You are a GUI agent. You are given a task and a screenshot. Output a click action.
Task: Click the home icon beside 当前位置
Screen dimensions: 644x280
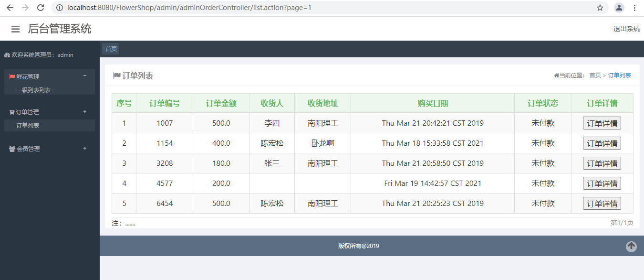pyautogui.click(x=556, y=75)
